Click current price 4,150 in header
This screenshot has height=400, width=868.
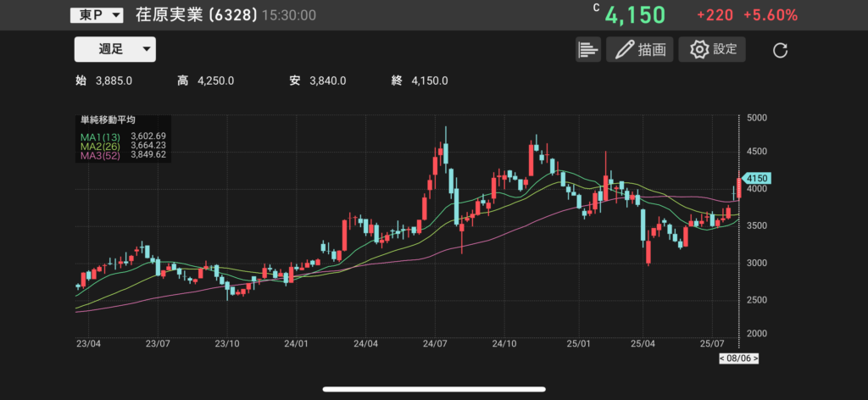(x=635, y=15)
